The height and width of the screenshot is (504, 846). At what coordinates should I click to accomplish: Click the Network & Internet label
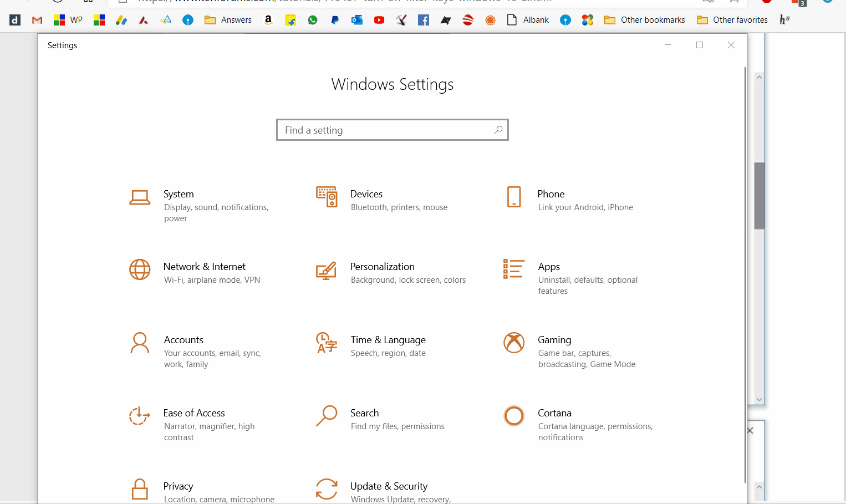[x=205, y=267]
